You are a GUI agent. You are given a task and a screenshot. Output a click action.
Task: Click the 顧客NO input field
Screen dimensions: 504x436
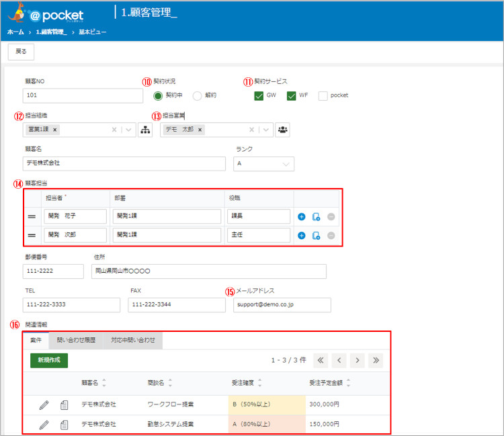[x=83, y=96]
